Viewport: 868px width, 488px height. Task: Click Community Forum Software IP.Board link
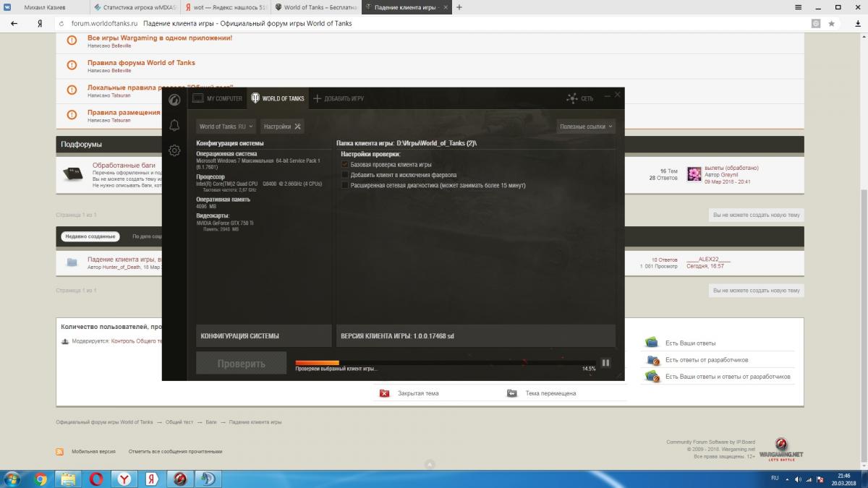coord(710,442)
